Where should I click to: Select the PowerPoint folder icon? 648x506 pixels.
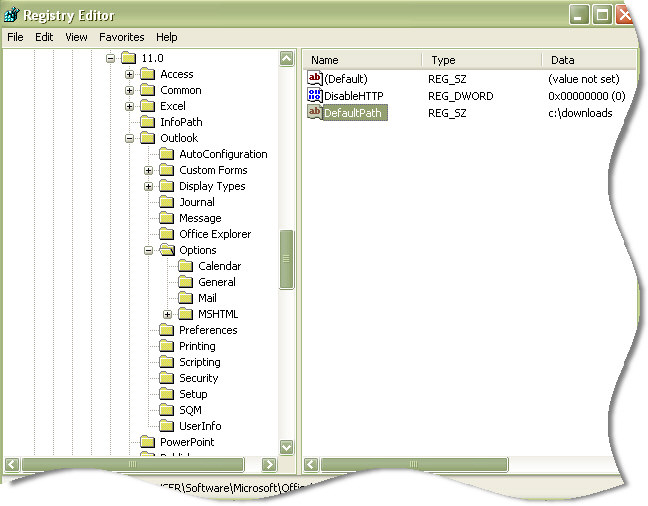(148, 442)
